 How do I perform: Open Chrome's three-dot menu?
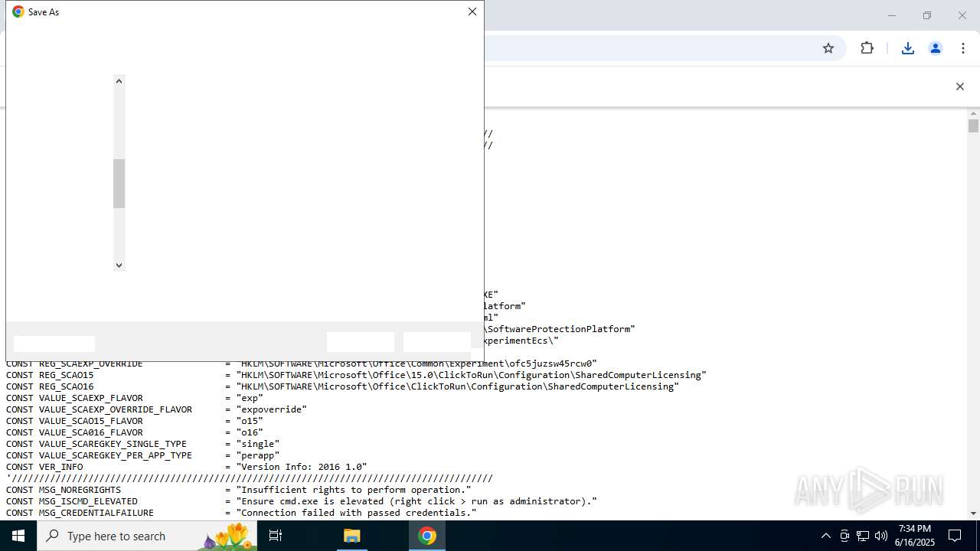(963, 48)
